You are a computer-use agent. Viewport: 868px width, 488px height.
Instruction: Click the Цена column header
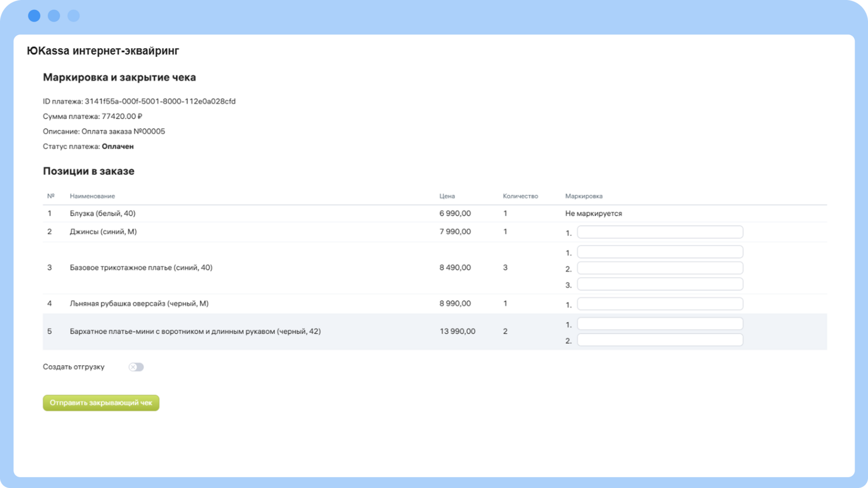pyautogui.click(x=447, y=196)
